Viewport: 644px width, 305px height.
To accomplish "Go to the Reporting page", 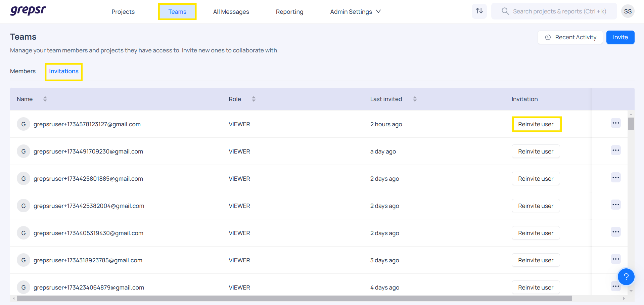I will 289,12.
